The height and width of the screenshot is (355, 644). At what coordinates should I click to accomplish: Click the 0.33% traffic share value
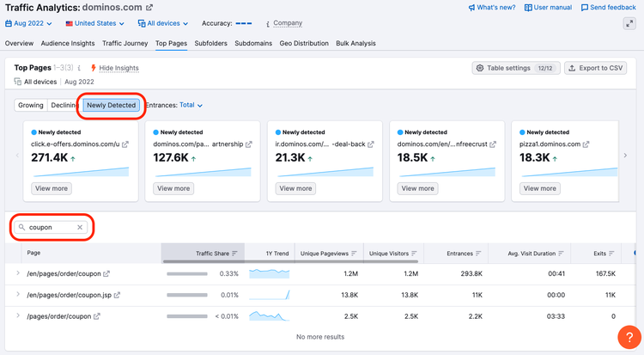[x=228, y=273]
